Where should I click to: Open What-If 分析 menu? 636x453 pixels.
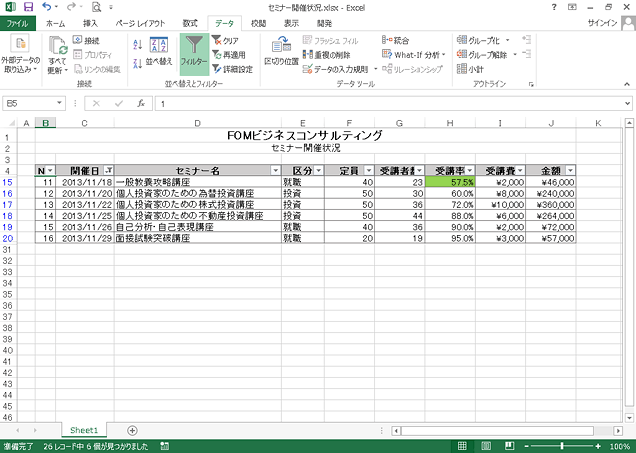click(x=414, y=54)
